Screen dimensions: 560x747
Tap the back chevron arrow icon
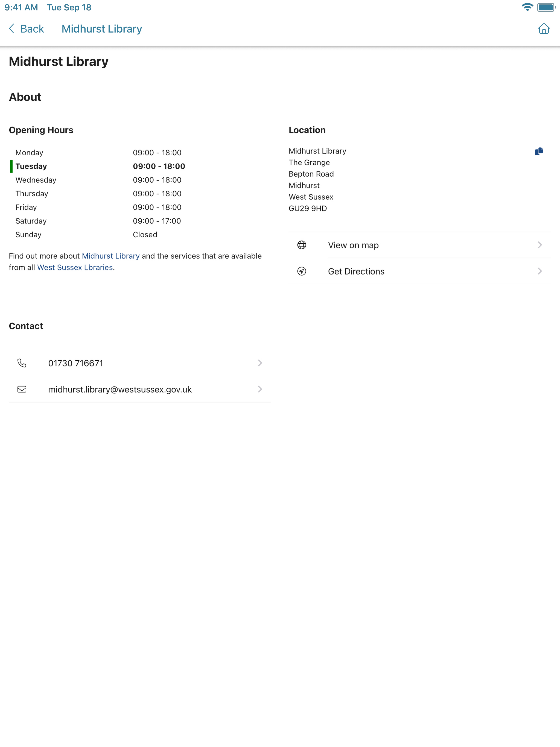click(x=12, y=29)
